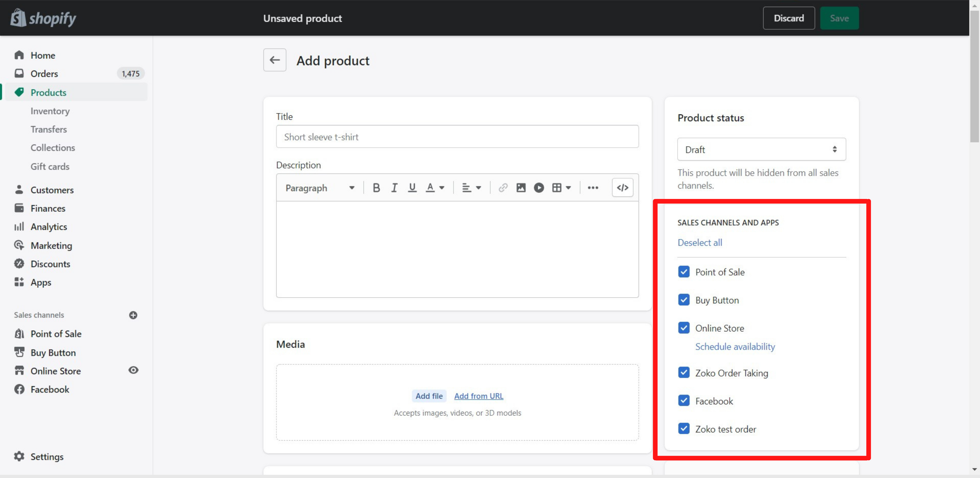Insert a link in the description
980x478 pixels.
(x=503, y=188)
